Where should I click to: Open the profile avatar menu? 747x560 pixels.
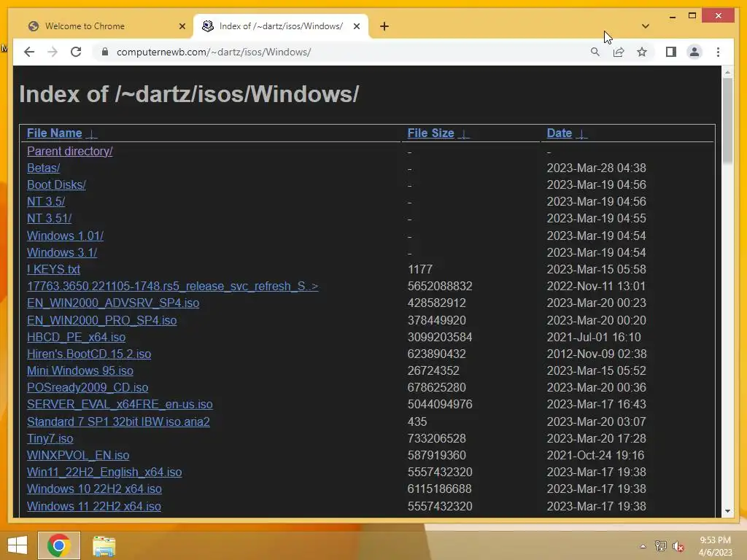(x=694, y=52)
